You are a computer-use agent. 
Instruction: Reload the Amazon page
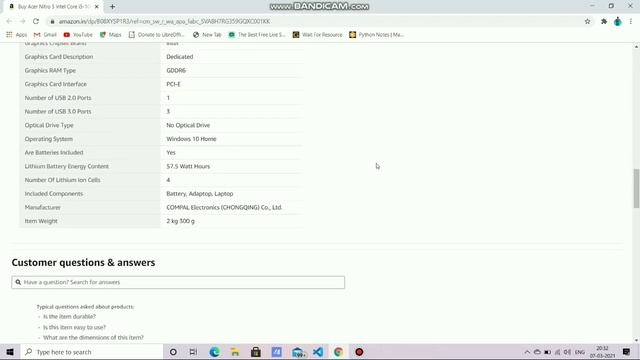(36, 21)
